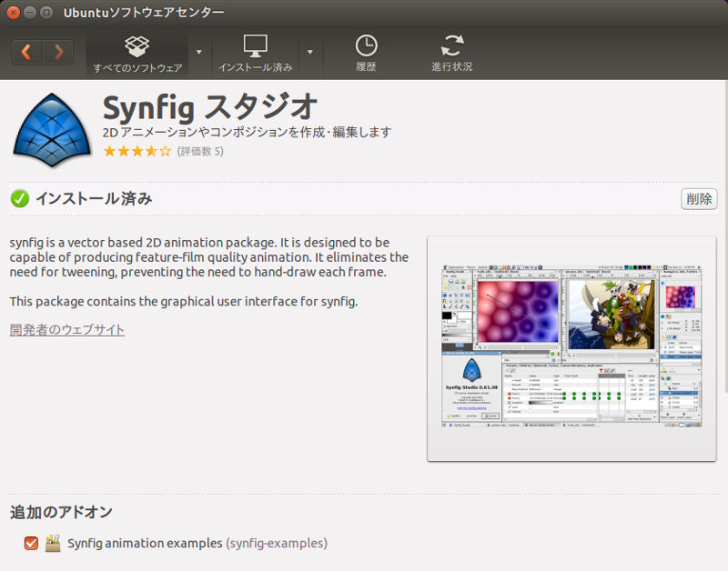Click the synfig-examples package icon
Image resolution: width=728 pixels, height=571 pixels.
click(53, 543)
